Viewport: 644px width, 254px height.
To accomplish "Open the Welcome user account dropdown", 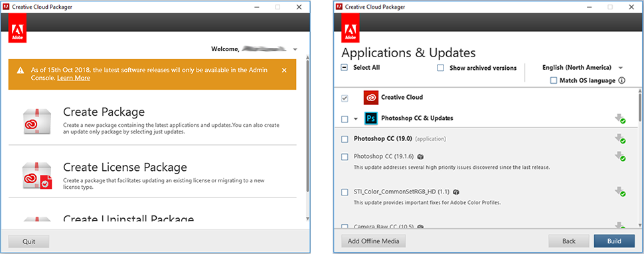I will [295, 49].
